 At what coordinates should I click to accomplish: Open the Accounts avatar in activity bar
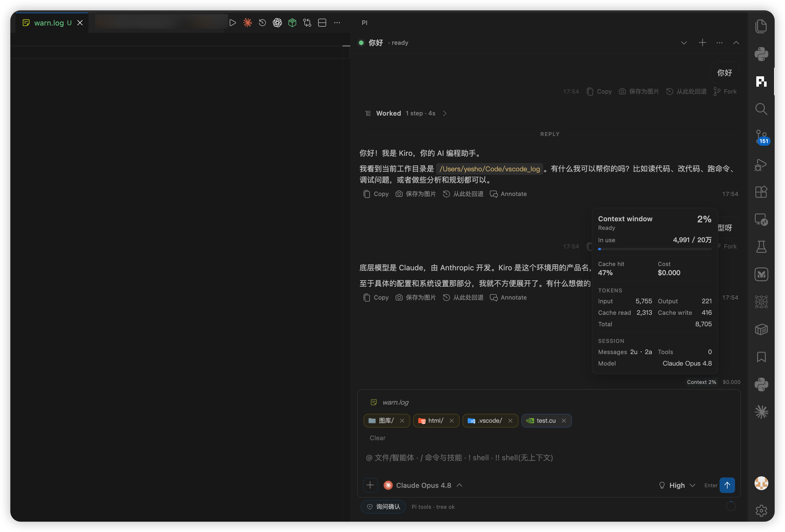tap(761, 483)
